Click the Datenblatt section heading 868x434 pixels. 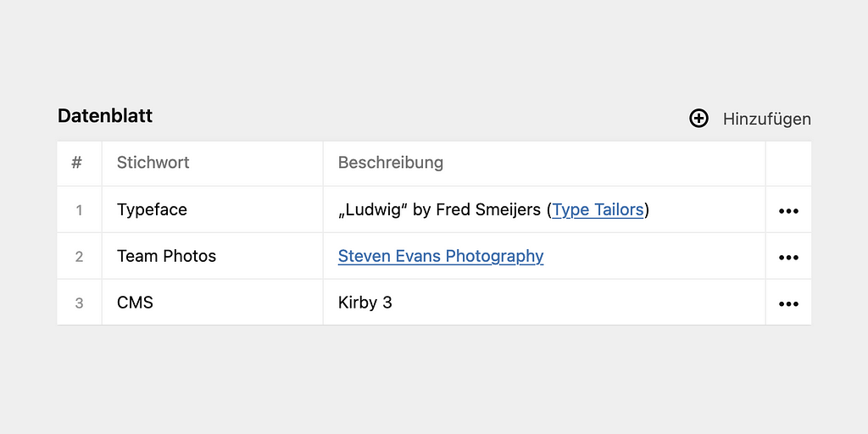pos(105,116)
